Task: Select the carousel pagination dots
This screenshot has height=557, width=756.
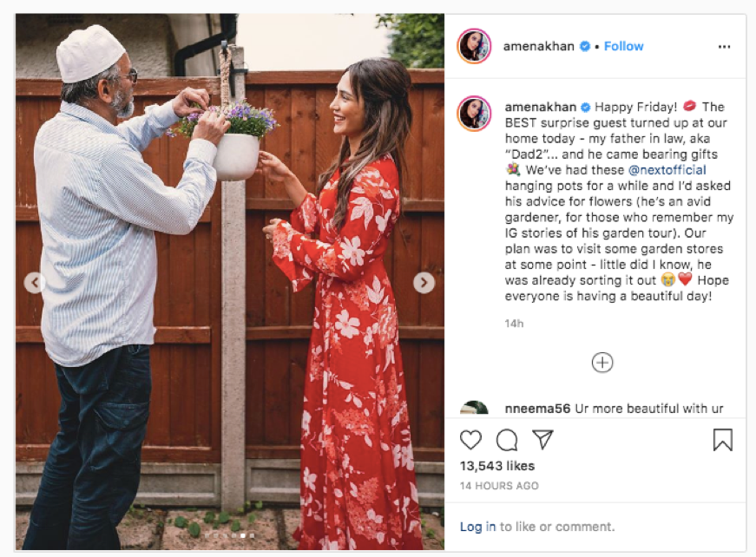Action: click(229, 535)
